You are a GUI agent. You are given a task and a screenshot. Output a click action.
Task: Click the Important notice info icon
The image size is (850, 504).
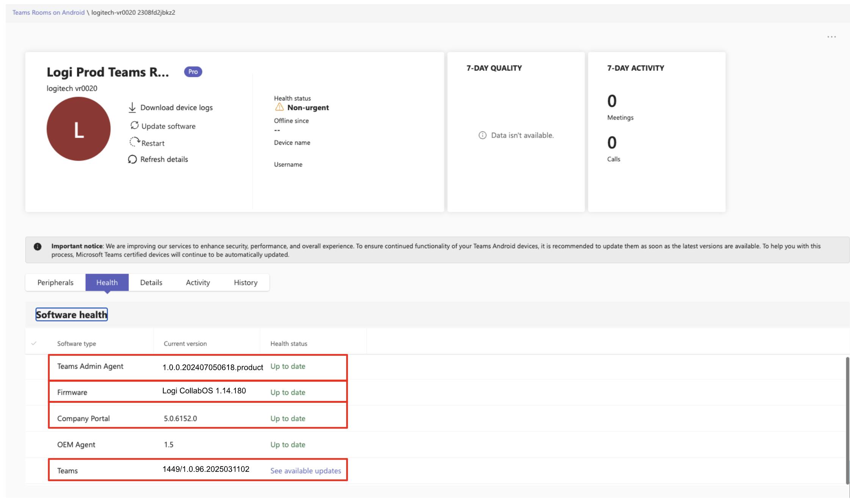click(38, 247)
